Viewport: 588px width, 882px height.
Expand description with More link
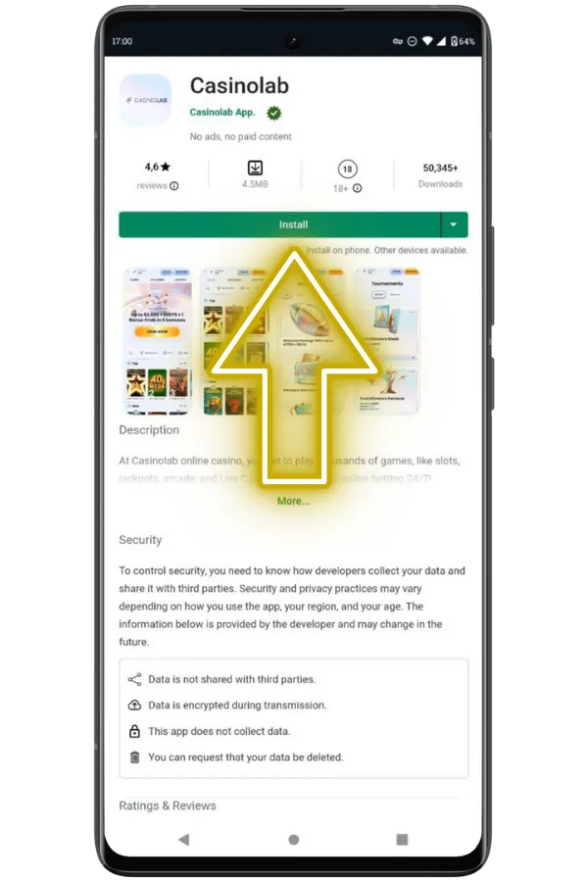(x=293, y=501)
